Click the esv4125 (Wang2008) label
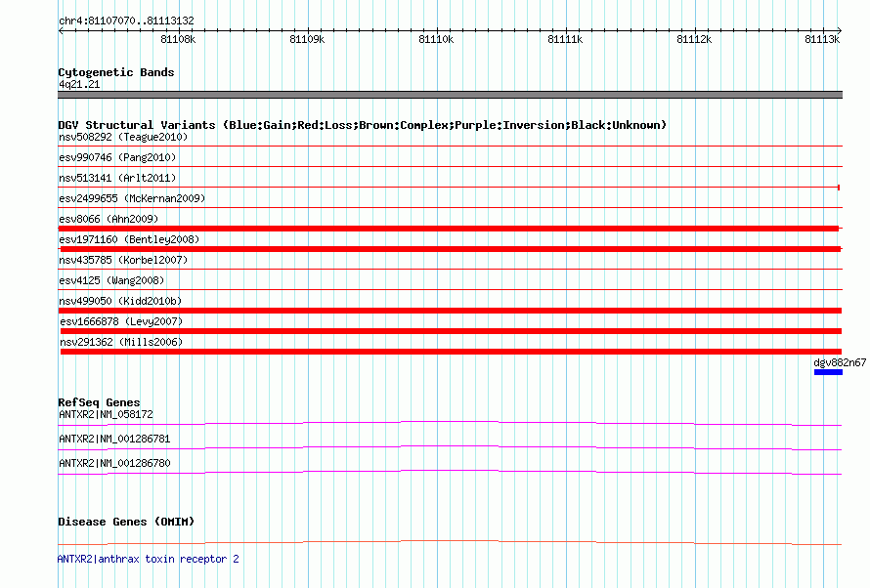The height and width of the screenshot is (588, 870). click(111, 280)
